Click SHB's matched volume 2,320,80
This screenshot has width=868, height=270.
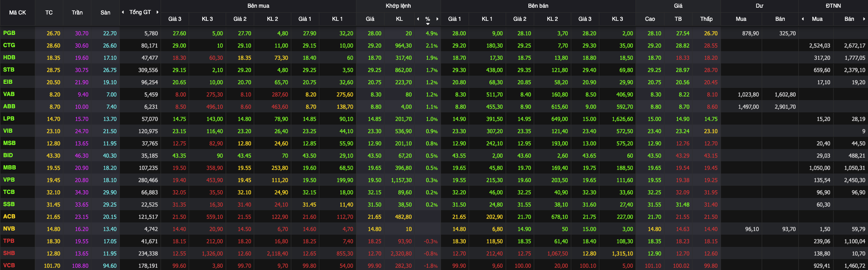tap(401, 254)
